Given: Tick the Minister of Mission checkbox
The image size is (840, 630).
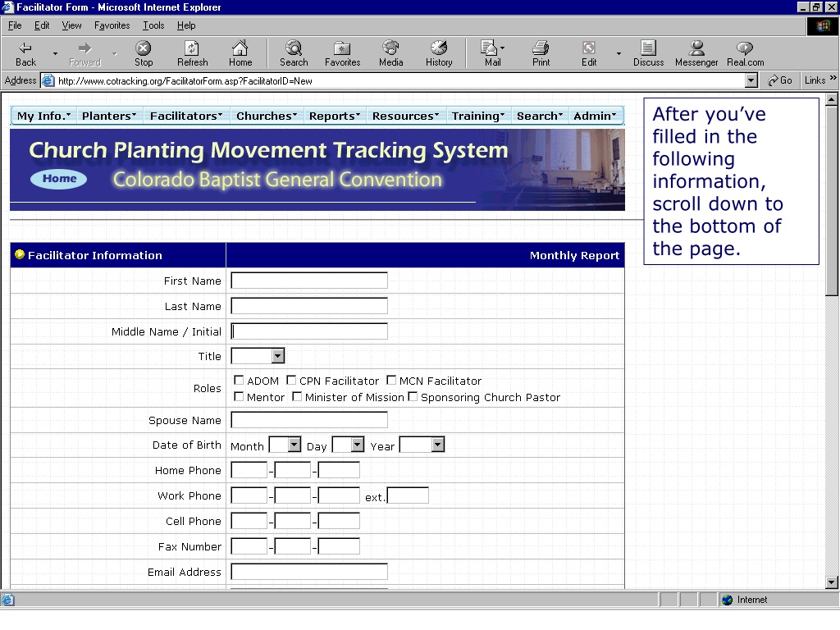Looking at the screenshot, I should pyautogui.click(x=297, y=396).
